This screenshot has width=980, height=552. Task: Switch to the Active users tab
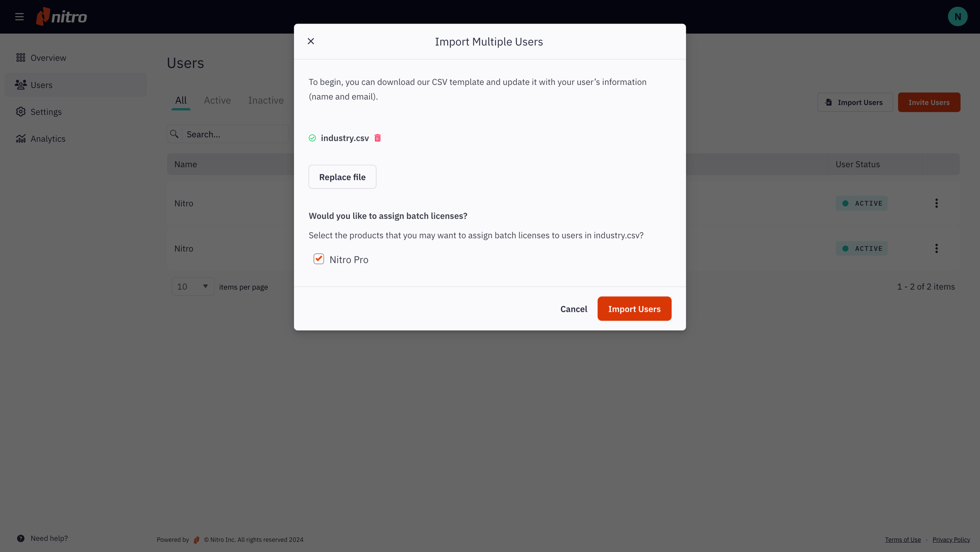pos(217,100)
